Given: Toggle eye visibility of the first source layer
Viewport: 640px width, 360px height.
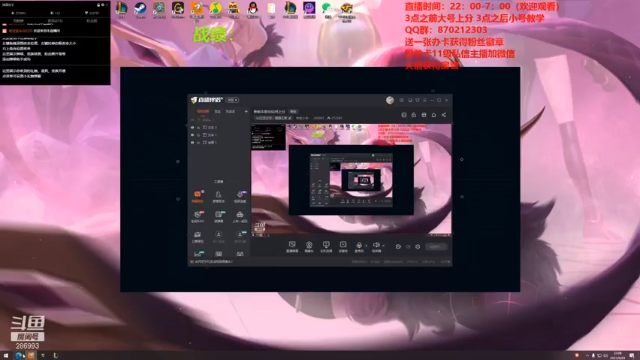Looking at the screenshot, I should pos(193,127).
